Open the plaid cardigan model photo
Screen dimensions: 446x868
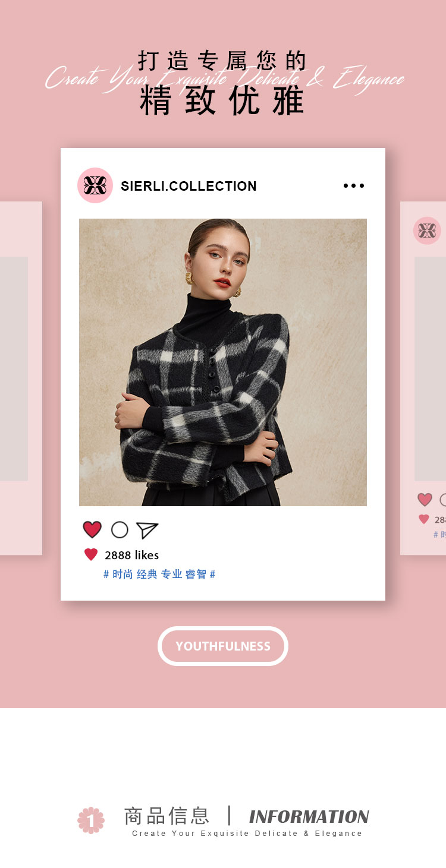223,362
